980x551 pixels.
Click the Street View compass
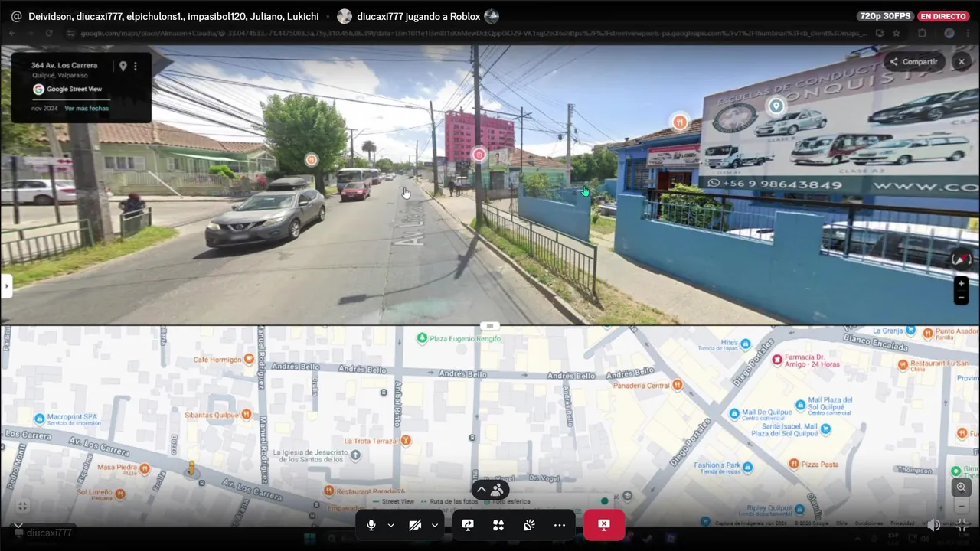[962, 259]
